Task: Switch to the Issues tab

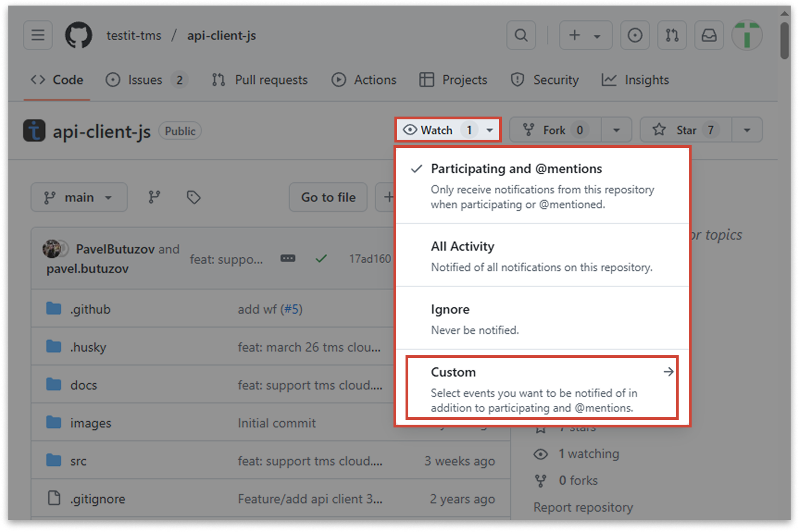Action: click(146, 80)
